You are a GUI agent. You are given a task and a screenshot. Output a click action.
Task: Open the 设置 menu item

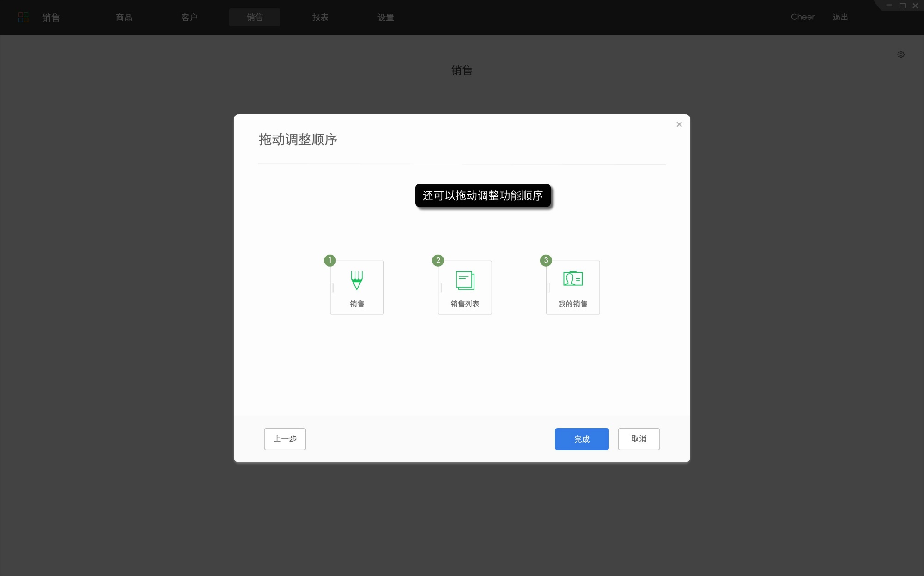coord(385,17)
